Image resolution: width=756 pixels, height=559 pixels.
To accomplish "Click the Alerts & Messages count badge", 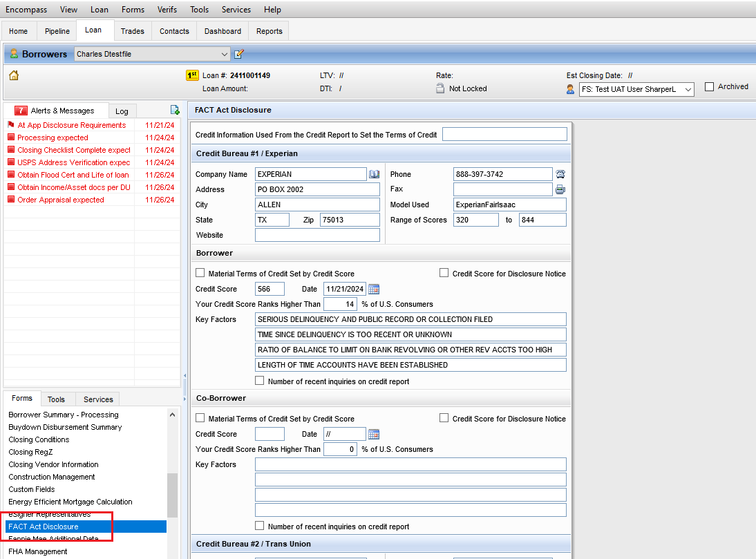I will click(x=21, y=111).
